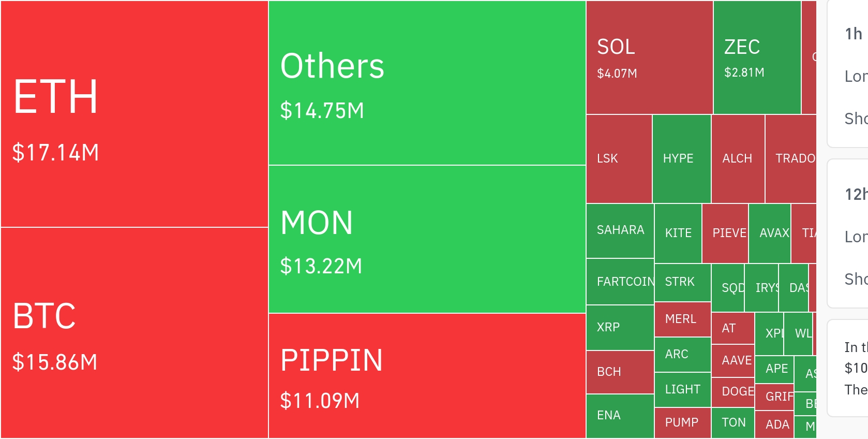Click the XRP heatmap cell

tap(620, 327)
